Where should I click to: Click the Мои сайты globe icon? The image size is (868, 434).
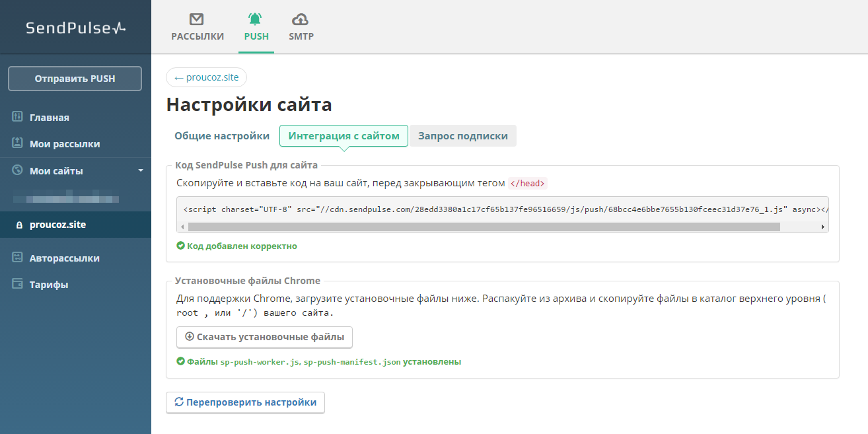(18, 170)
